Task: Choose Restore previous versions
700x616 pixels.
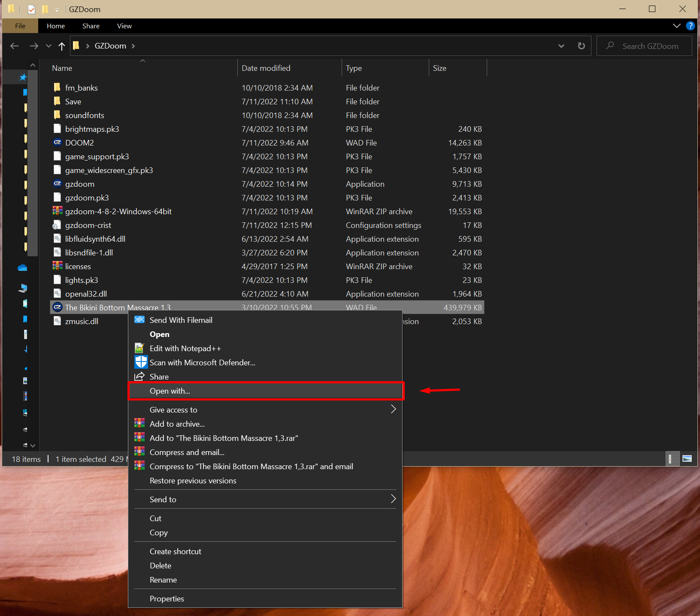Action: (x=266, y=480)
